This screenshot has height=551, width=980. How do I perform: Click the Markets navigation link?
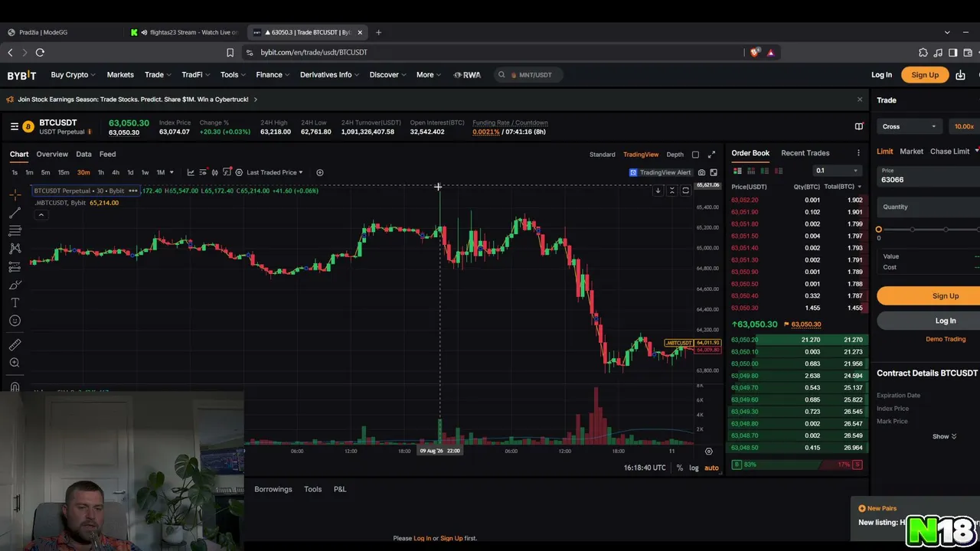(x=120, y=75)
